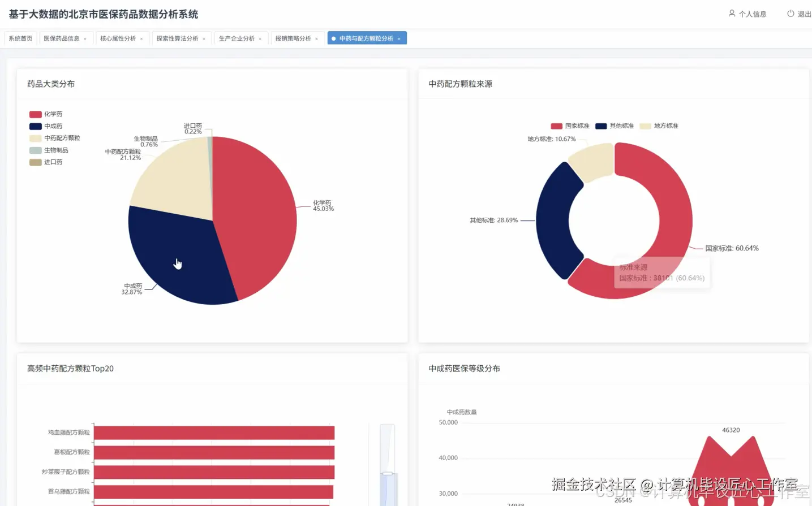The image size is (812, 506).
Task: Toggle 化学药 legend in drug category pie
Action: point(46,114)
